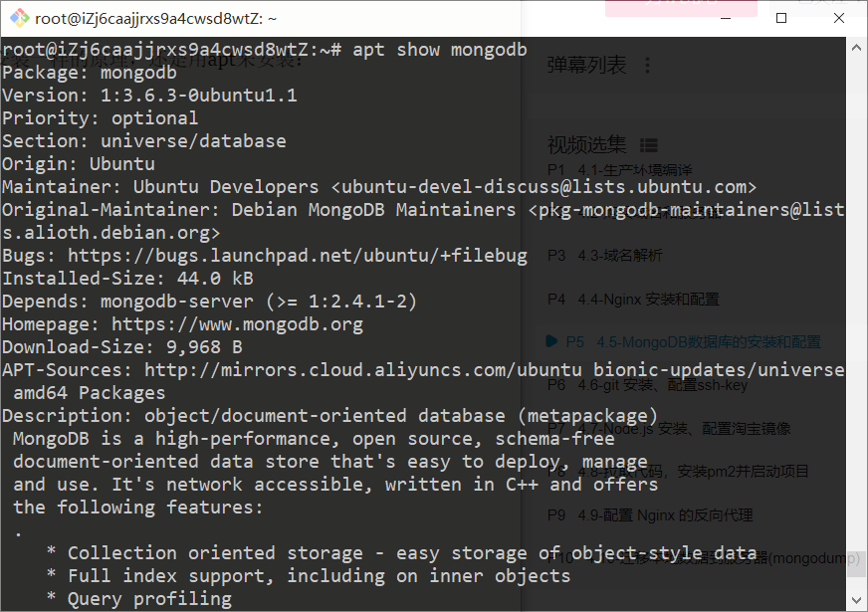Viewport: 868px width, 612px height.
Task: Open the mirrors.cloud.aliyuncs.com ubuntu URL
Action: tap(363, 369)
